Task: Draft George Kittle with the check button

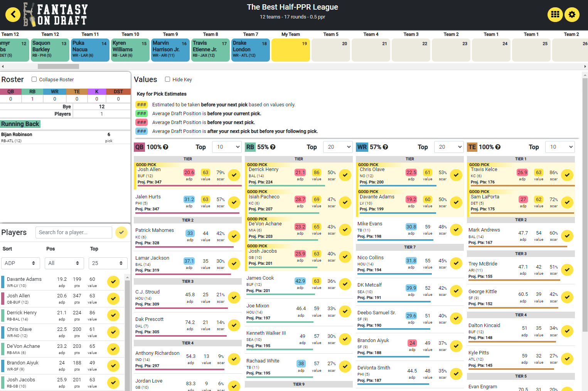Action: pyautogui.click(x=567, y=297)
